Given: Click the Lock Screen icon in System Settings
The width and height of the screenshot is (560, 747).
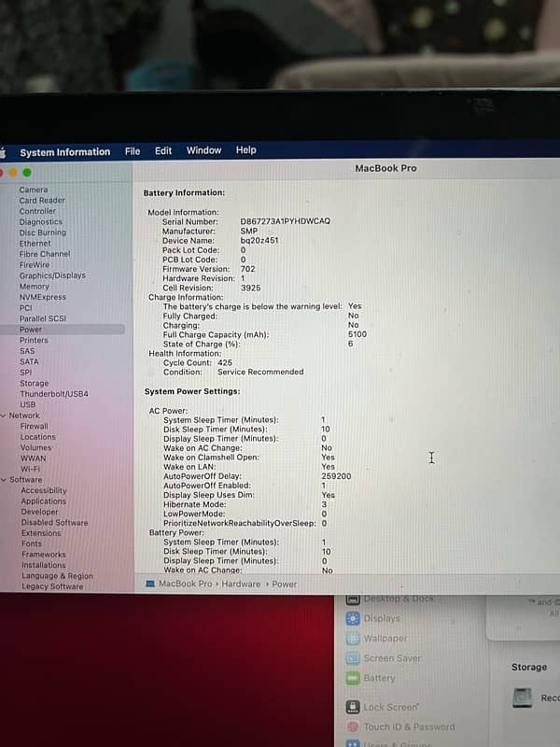Looking at the screenshot, I should point(353,707).
